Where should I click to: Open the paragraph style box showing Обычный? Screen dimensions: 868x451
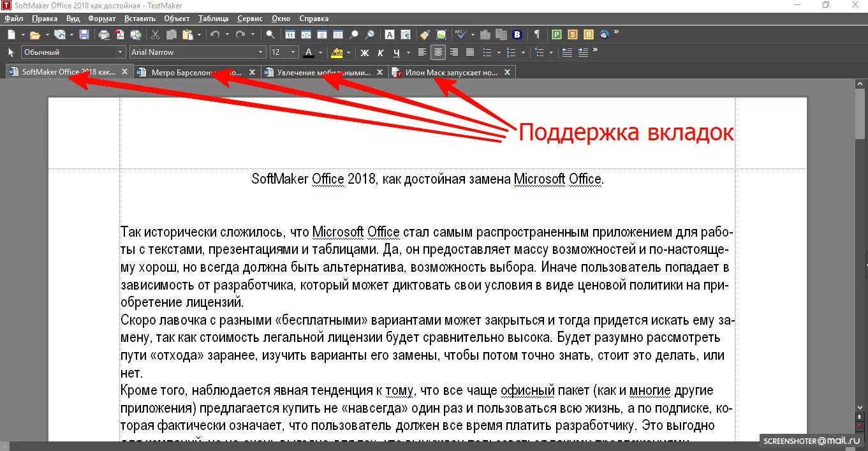click(74, 52)
